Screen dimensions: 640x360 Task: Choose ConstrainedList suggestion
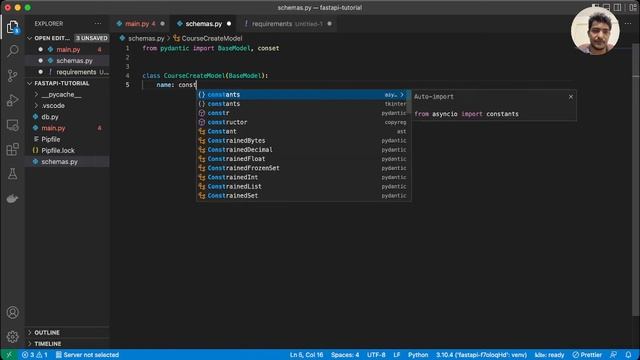(x=302, y=187)
